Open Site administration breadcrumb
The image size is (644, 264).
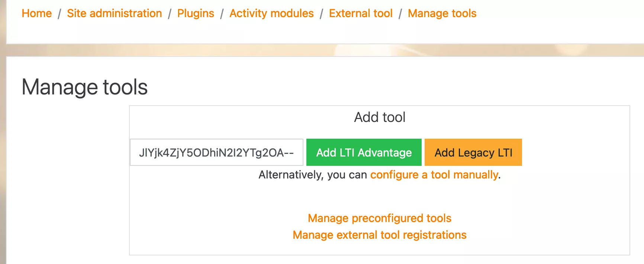[115, 13]
